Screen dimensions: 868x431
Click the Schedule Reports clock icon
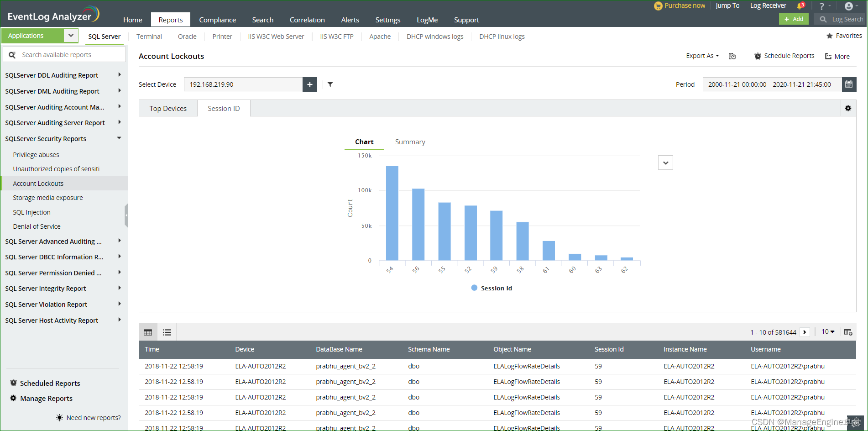[x=758, y=56]
